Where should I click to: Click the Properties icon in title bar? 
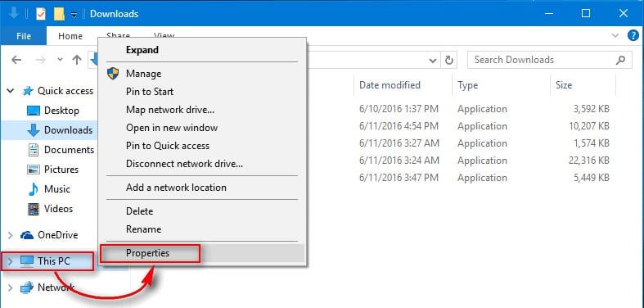(41, 14)
